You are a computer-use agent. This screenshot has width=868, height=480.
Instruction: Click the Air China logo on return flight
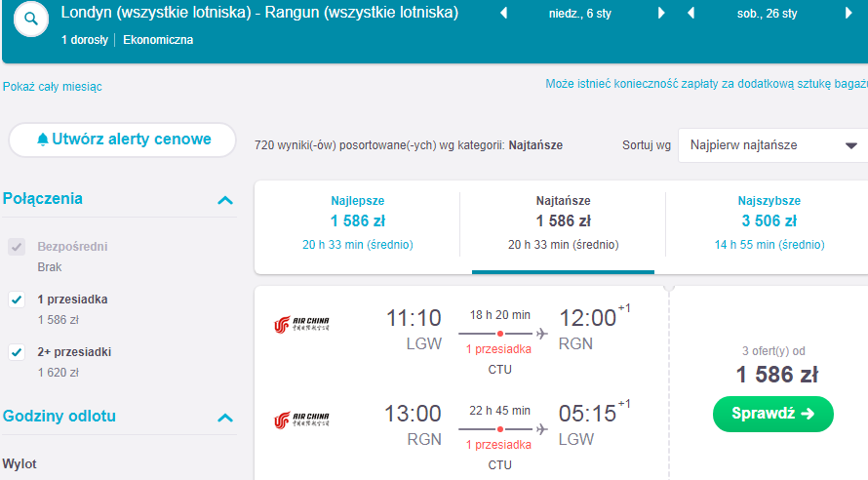point(301,420)
